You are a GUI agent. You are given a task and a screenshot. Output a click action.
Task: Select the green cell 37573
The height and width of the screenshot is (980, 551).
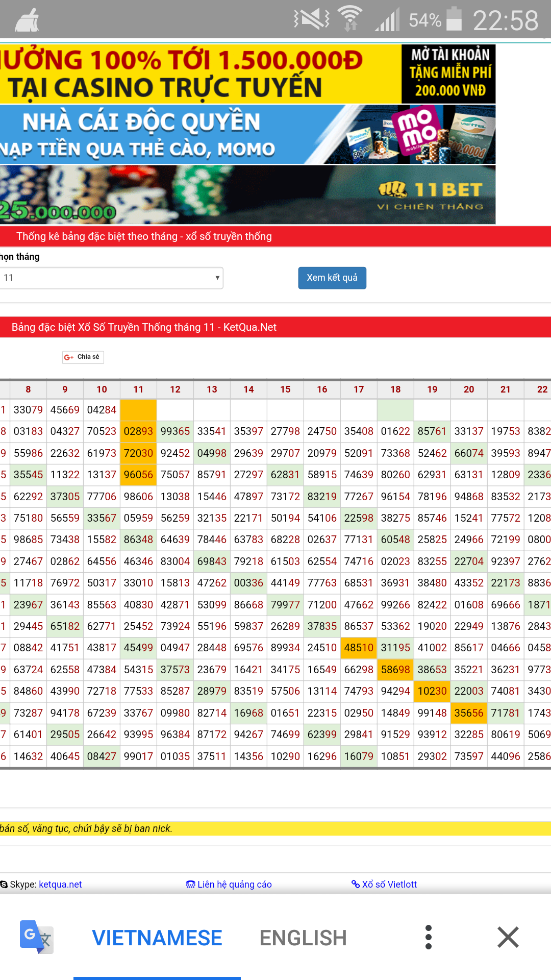[x=175, y=670]
